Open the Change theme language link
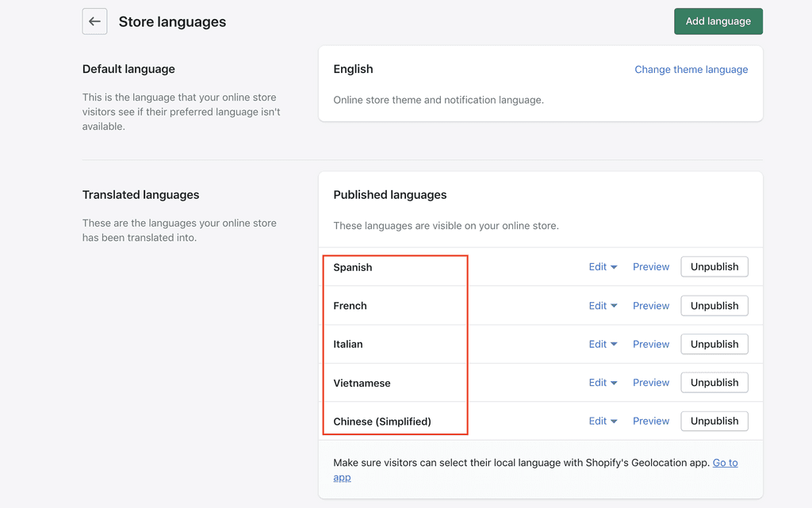812x508 pixels. (x=691, y=69)
